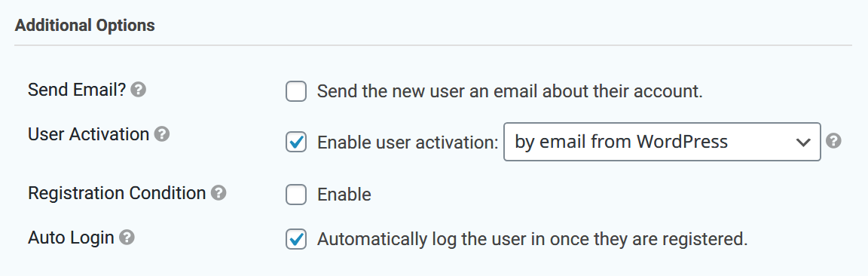Click the "Enable user activation:" label text
This screenshot has height=276, width=868.
pos(408,143)
